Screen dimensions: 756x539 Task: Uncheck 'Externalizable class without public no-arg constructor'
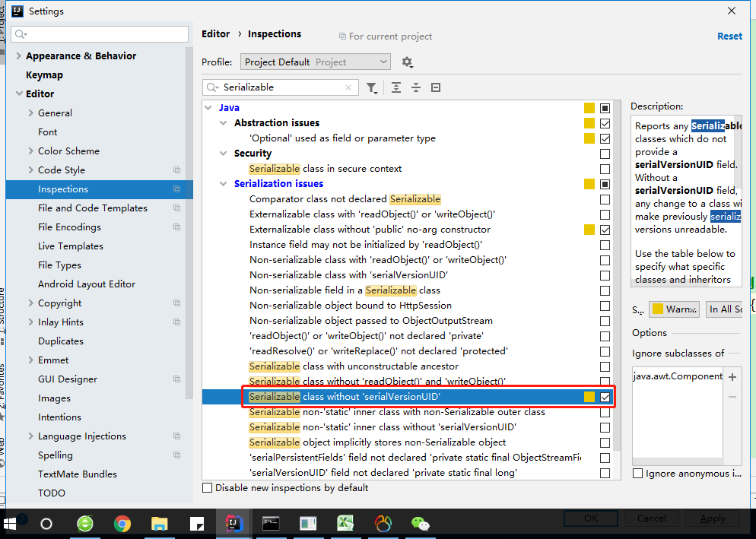click(x=605, y=229)
